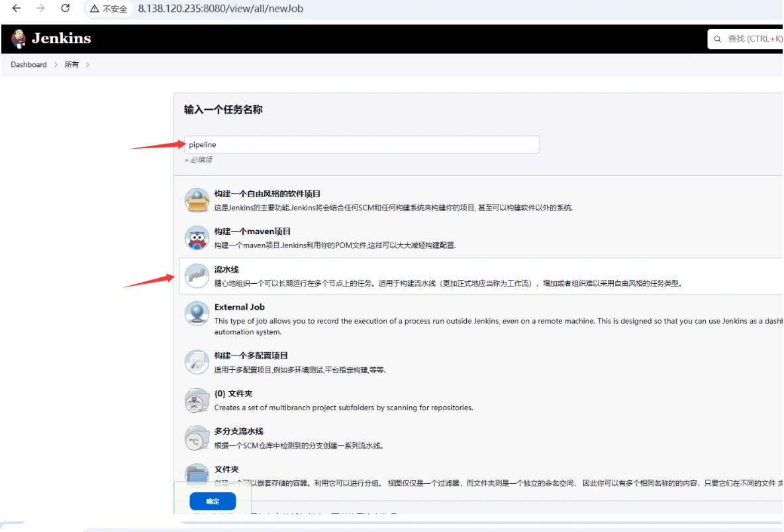Select 构建一个maven项目 option
784x532 pixels.
(x=252, y=232)
